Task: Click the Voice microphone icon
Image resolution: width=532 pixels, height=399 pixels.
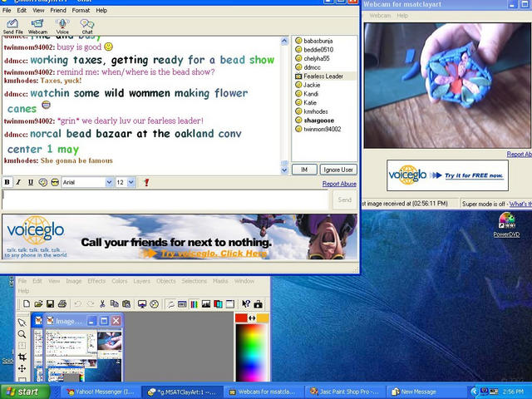Action: pyautogui.click(x=62, y=26)
